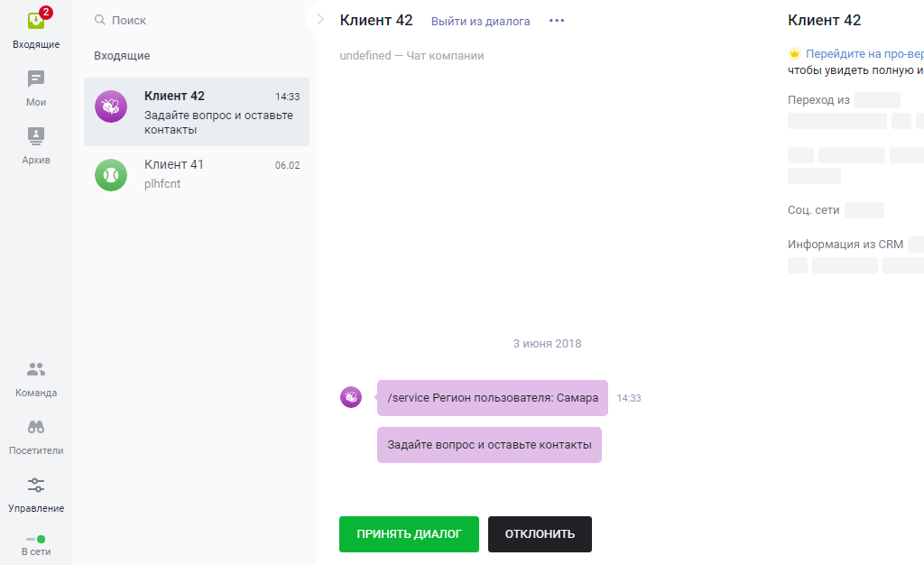
Task: Open the Архив section icon
Action: point(36,136)
